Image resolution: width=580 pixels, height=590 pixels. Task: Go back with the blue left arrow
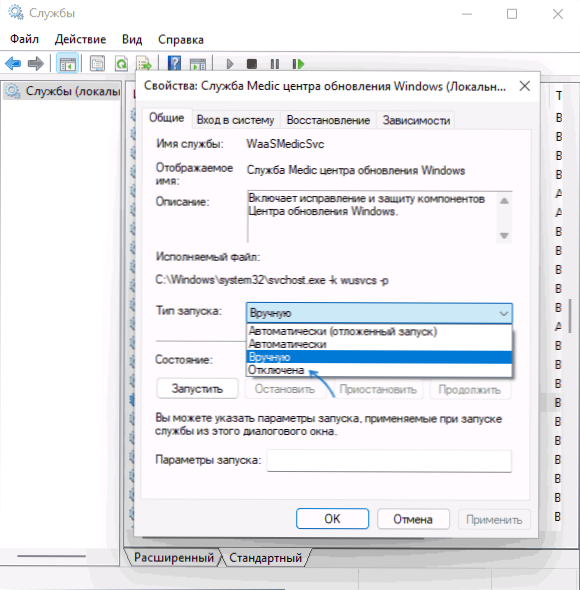(x=14, y=64)
